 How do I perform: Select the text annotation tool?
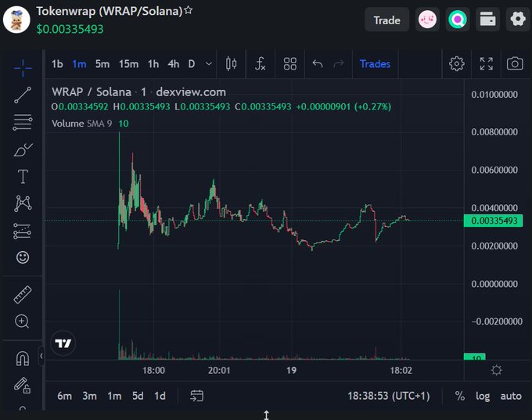(23, 177)
